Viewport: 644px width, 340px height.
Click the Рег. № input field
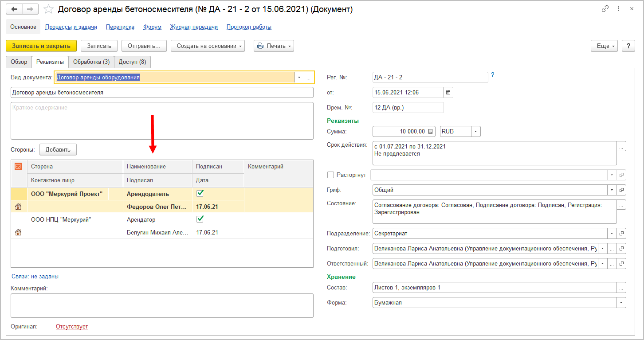tap(430, 78)
